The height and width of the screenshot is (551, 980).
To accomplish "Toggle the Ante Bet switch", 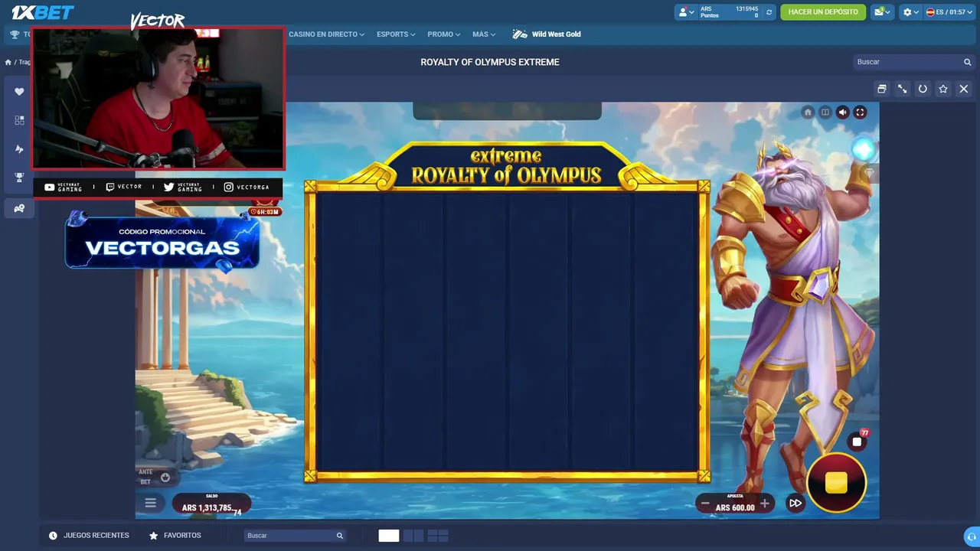I will [165, 478].
